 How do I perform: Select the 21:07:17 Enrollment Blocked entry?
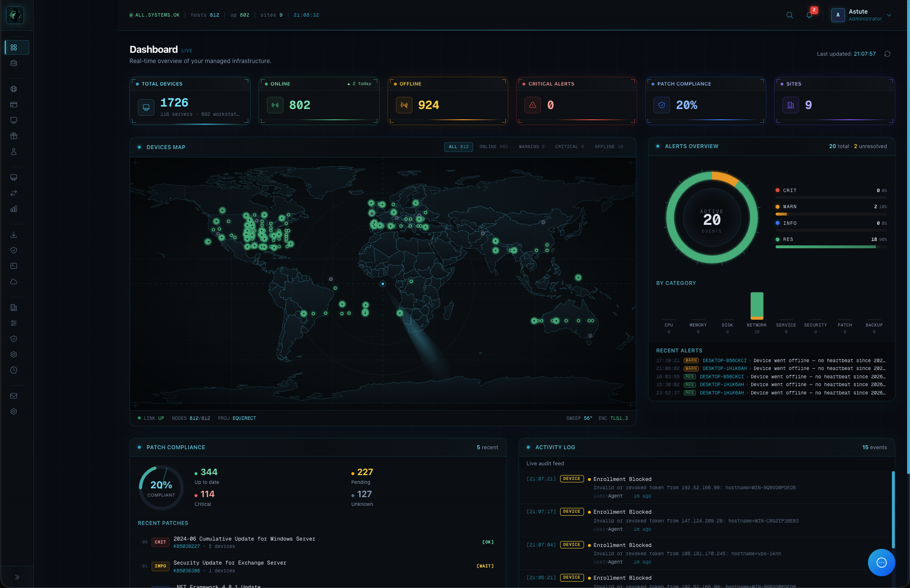pyautogui.click(x=707, y=520)
